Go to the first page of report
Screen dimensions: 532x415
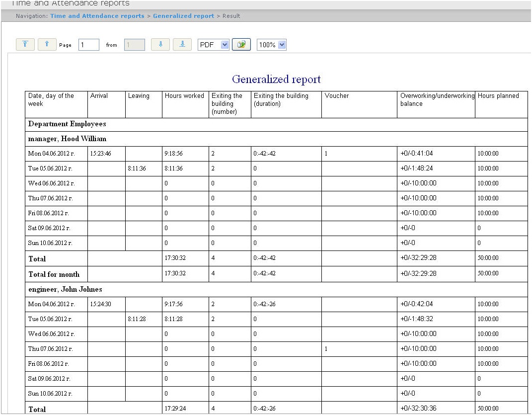(x=25, y=45)
